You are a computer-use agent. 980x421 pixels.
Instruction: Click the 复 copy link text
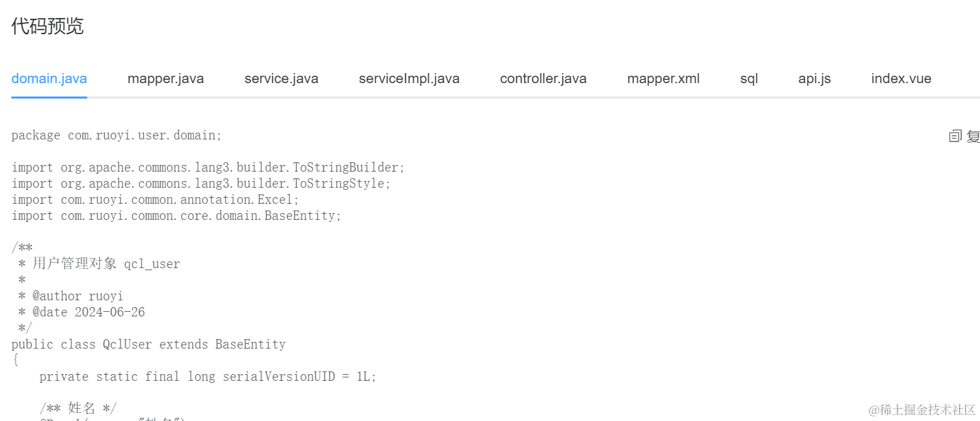pos(973,137)
